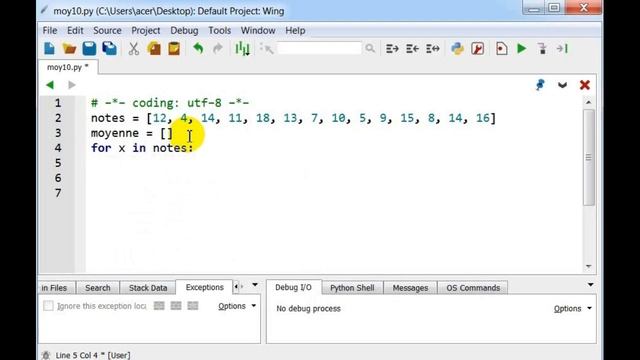The image size is (640, 360).
Task: Select the Exceptions tab
Action: [x=204, y=287]
